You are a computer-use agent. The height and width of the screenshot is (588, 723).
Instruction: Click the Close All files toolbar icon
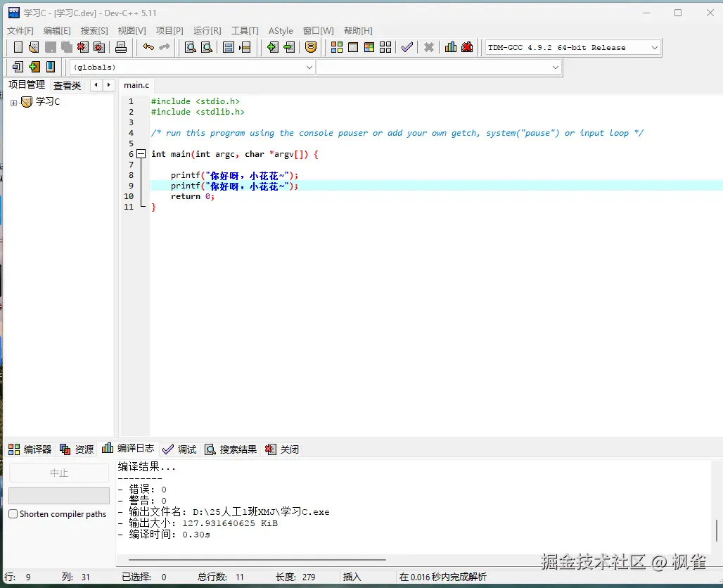99,47
